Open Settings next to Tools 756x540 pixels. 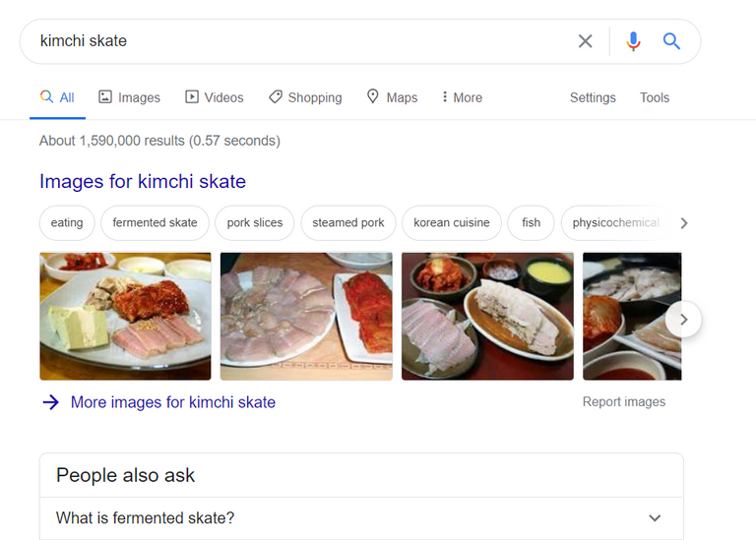593,97
